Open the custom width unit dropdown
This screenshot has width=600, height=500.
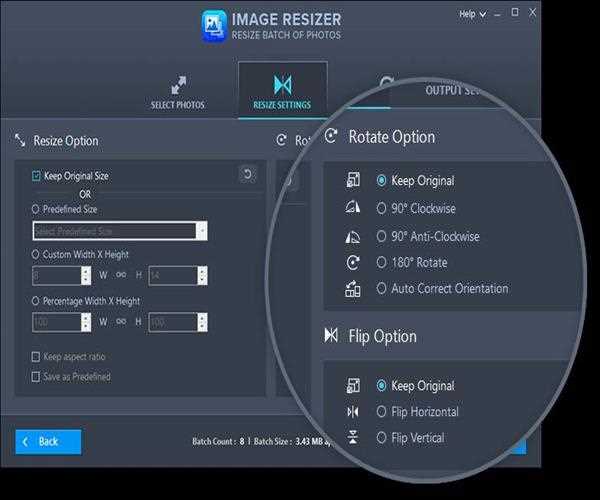point(85,276)
